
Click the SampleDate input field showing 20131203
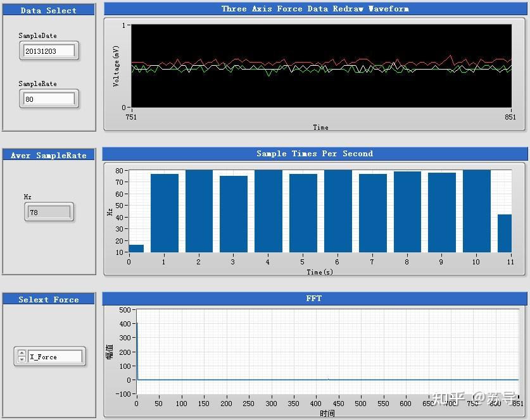coord(49,51)
